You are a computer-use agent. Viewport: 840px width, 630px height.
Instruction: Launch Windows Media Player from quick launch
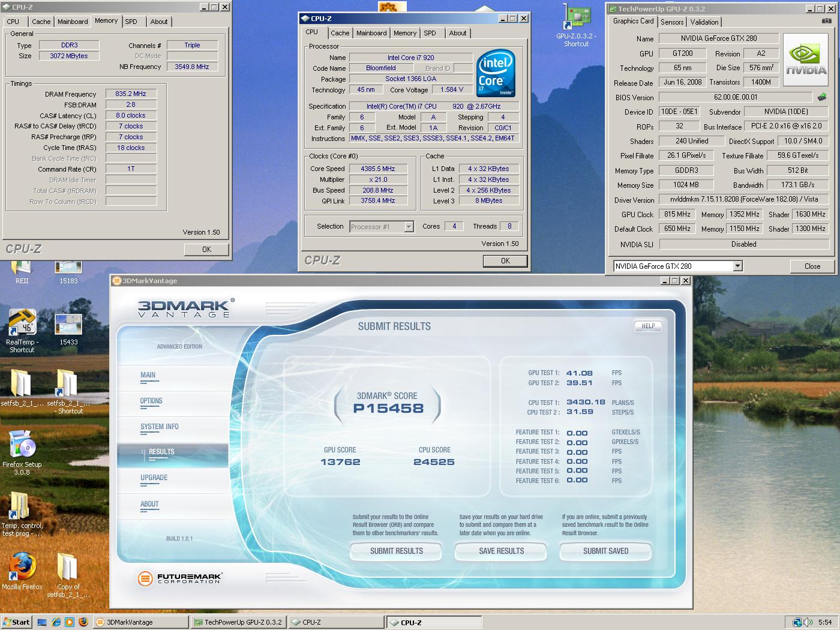click(x=70, y=622)
